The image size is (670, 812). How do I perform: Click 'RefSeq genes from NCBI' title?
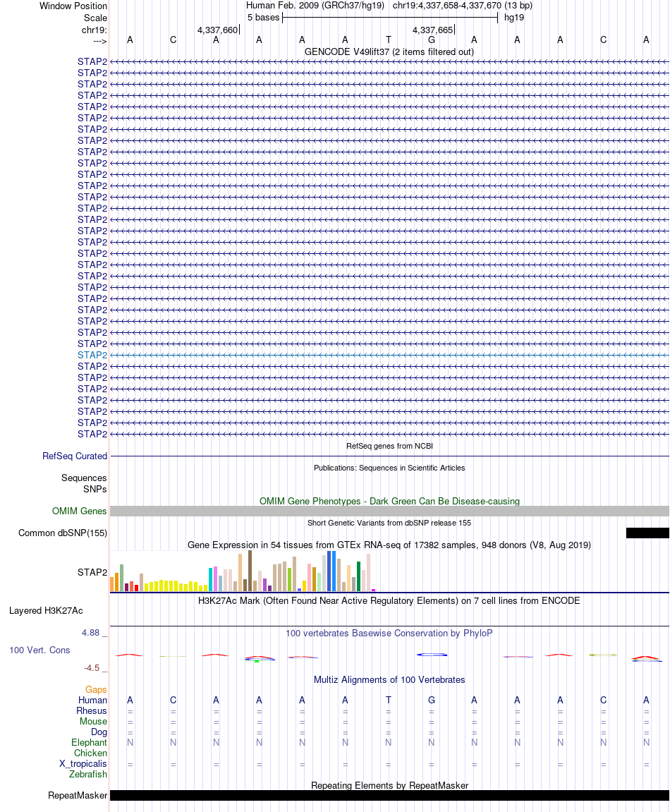pyautogui.click(x=389, y=446)
